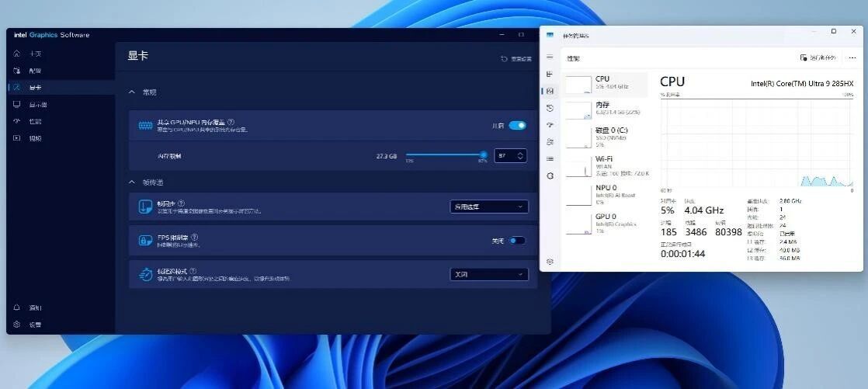Screen dimensions: 868x389
Task: Click the 5% CPU utilization value
Action: (667, 210)
